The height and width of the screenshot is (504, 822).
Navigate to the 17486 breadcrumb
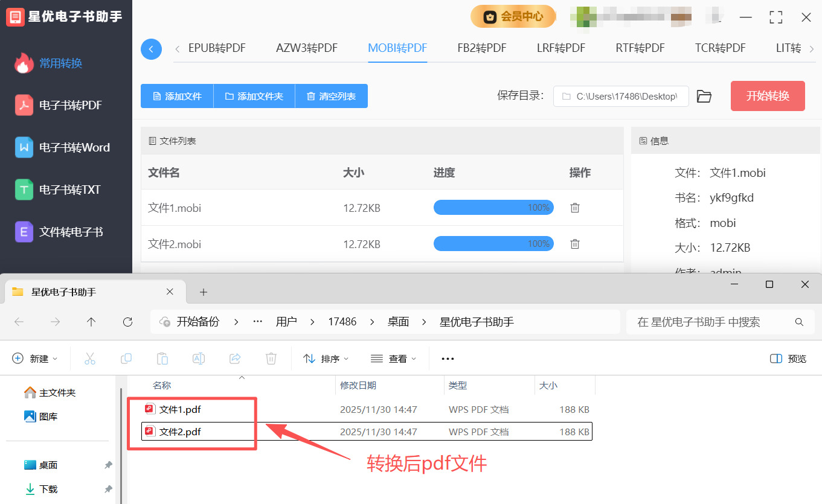pyautogui.click(x=342, y=322)
